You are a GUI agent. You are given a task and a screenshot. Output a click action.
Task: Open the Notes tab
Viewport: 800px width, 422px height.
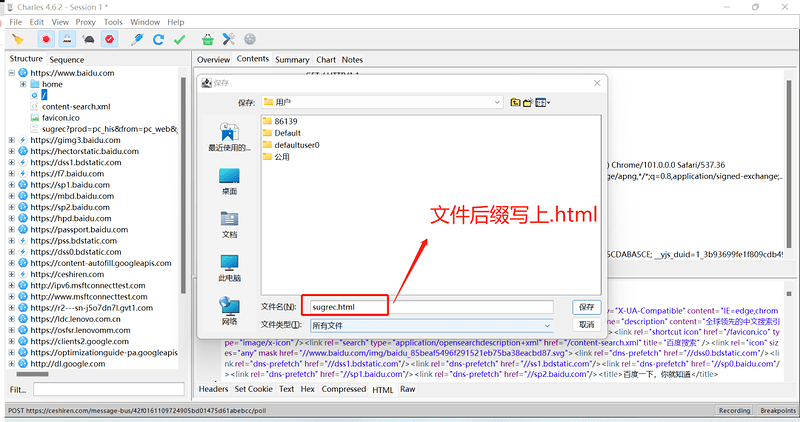(x=352, y=60)
